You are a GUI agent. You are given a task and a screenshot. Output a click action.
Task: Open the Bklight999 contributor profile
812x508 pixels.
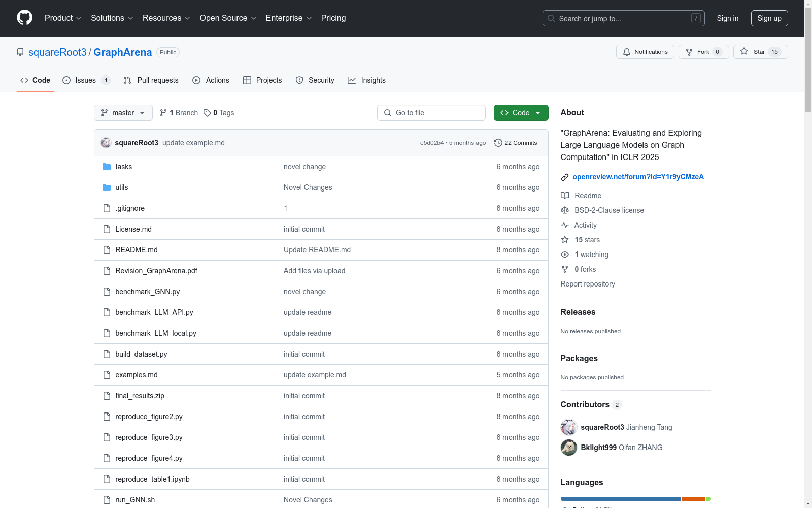[x=599, y=448]
